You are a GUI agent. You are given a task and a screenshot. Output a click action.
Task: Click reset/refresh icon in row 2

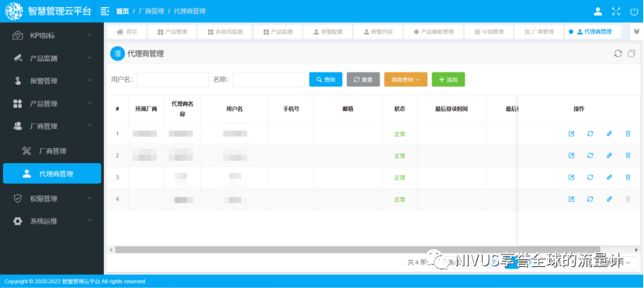pyautogui.click(x=590, y=155)
